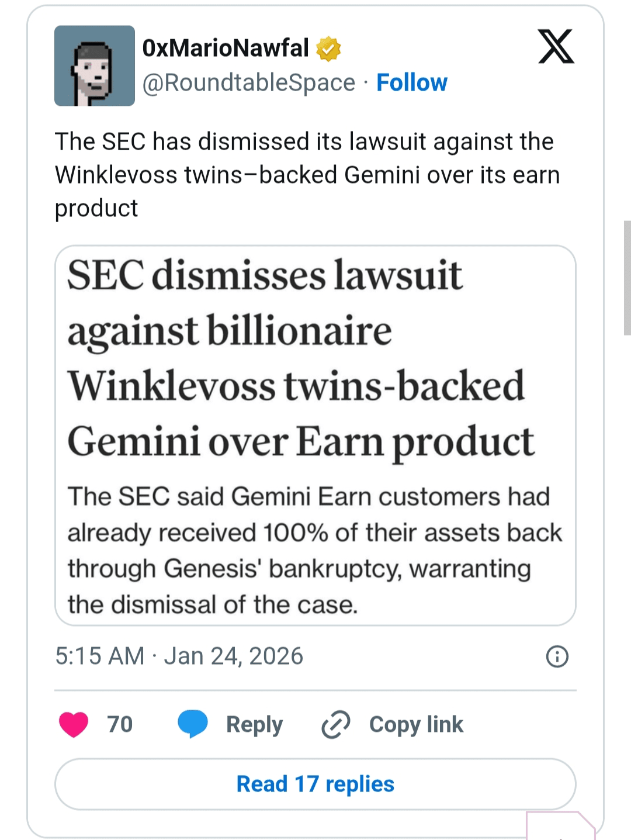631x840 pixels.
Task: Click the Reply text label
Action: pyautogui.click(x=254, y=724)
